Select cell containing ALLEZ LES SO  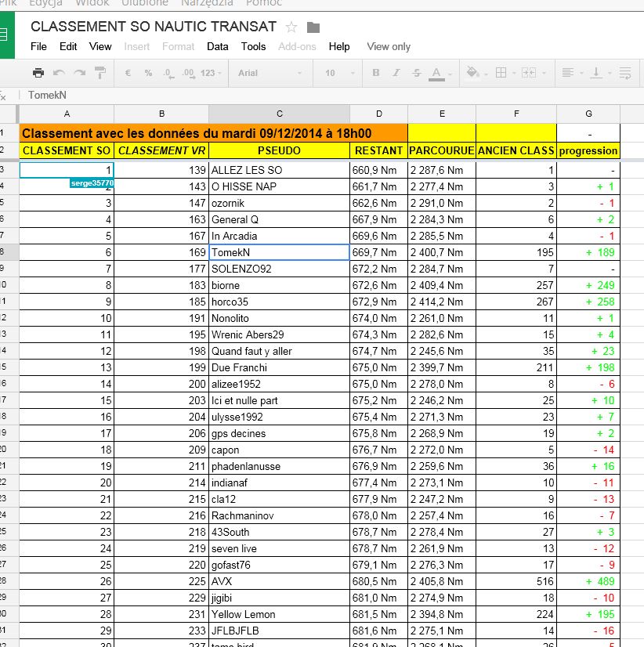[x=279, y=170]
